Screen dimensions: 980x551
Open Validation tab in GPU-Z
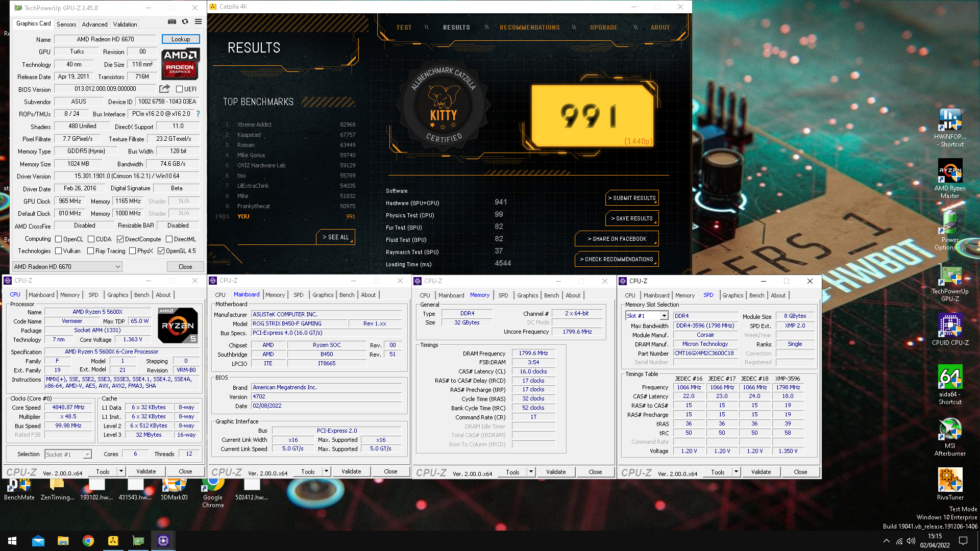click(125, 24)
